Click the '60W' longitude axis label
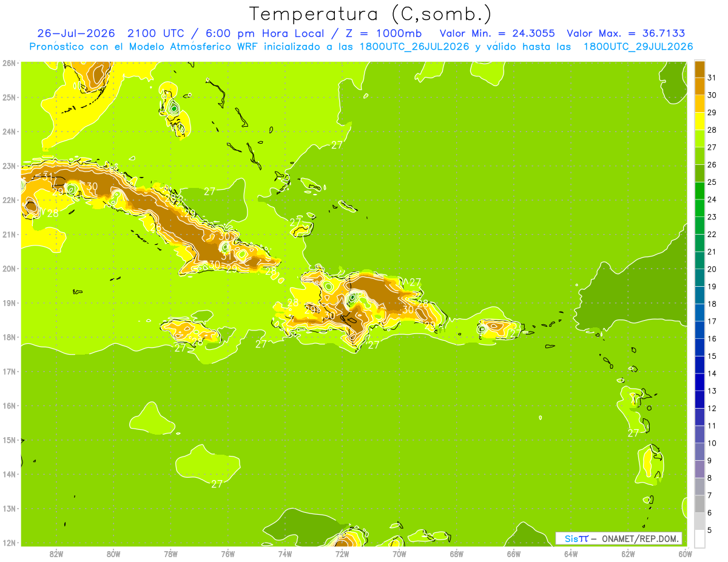 click(685, 554)
